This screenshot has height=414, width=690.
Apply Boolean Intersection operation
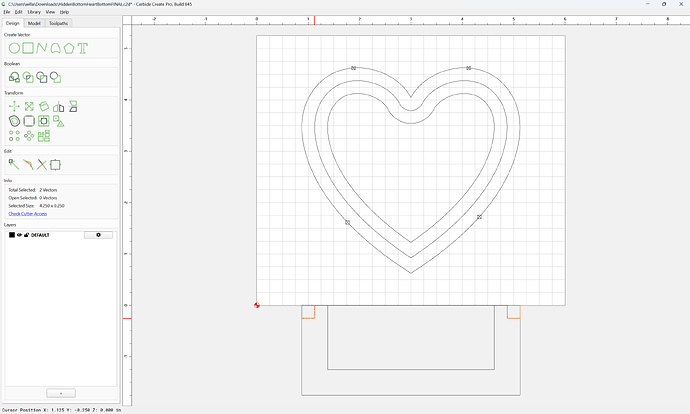point(28,77)
